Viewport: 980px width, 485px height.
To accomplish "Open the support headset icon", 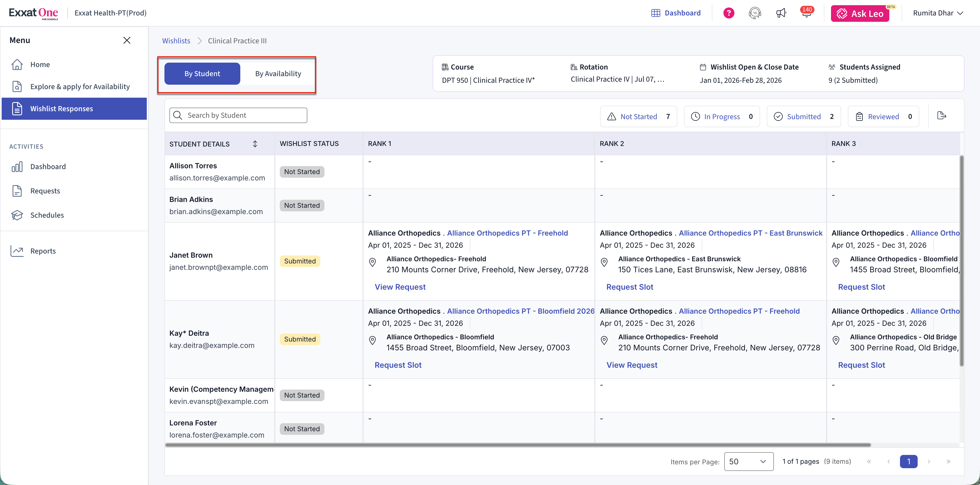I will coord(755,13).
